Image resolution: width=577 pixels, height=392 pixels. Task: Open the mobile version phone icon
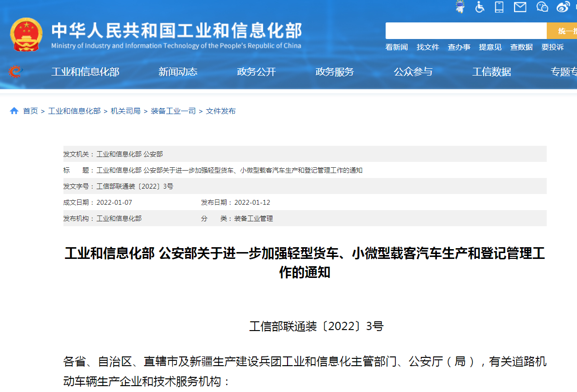(x=499, y=7)
